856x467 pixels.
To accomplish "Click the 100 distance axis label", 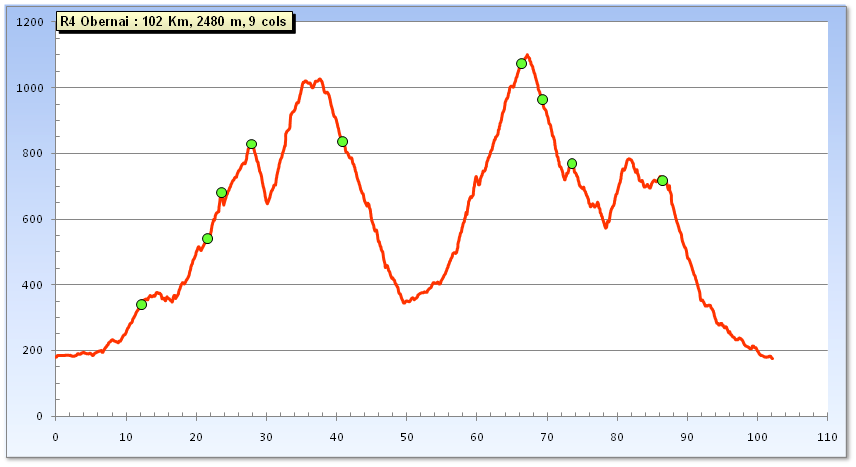I will pos(757,437).
